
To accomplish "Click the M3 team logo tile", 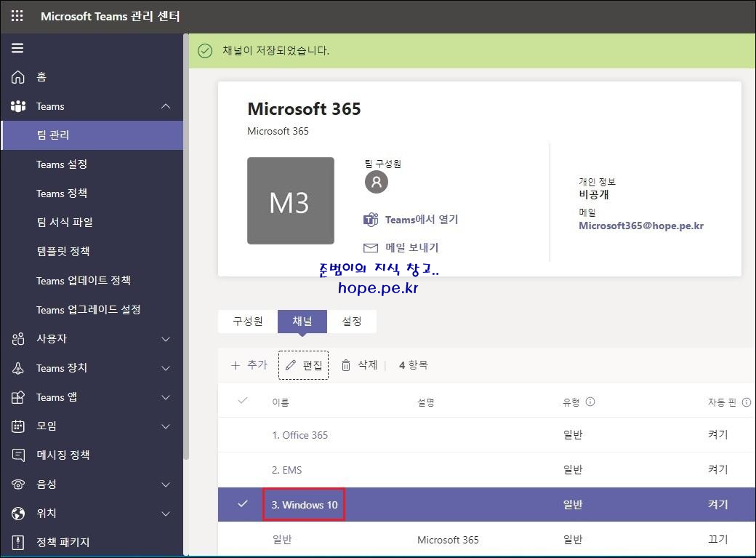I will [x=291, y=201].
